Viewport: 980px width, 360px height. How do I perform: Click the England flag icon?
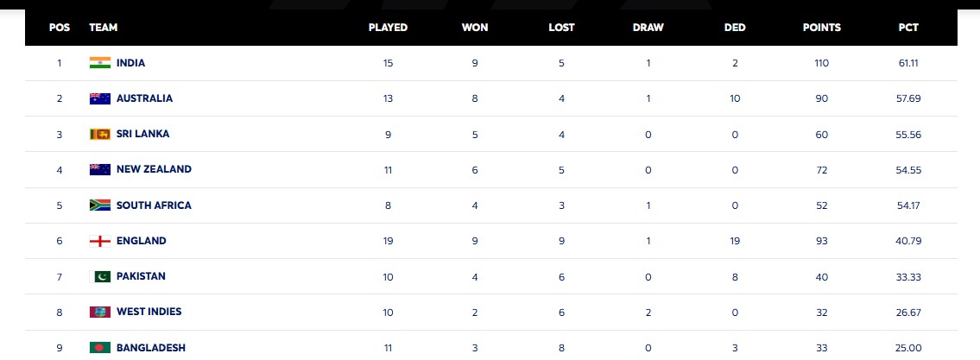[100, 241]
